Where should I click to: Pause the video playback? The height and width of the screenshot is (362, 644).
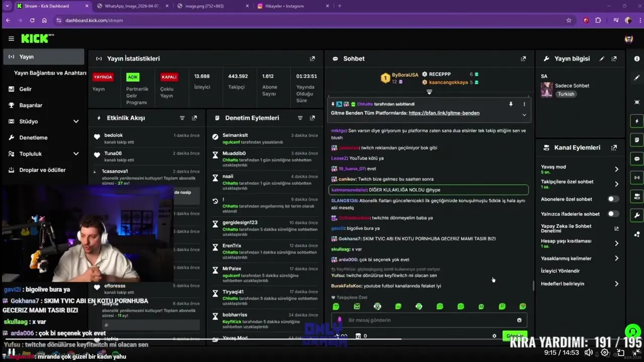tap(11, 352)
